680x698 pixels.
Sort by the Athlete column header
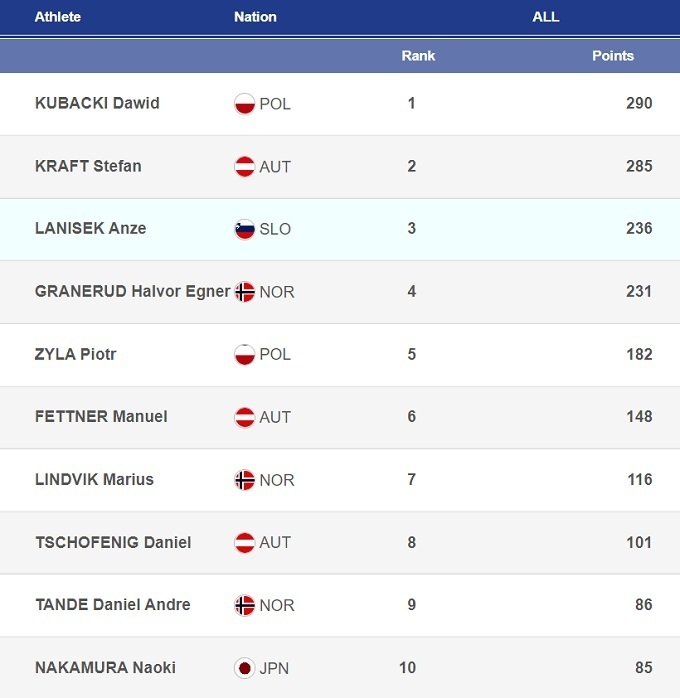(x=58, y=17)
